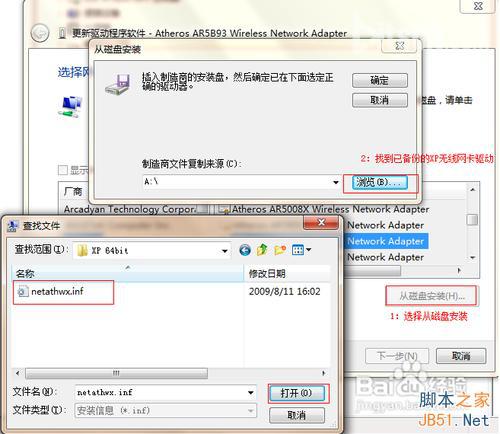Click the 浏览(B)... Browse button
The width and height of the screenshot is (500, 434).
tap(380, 182)
